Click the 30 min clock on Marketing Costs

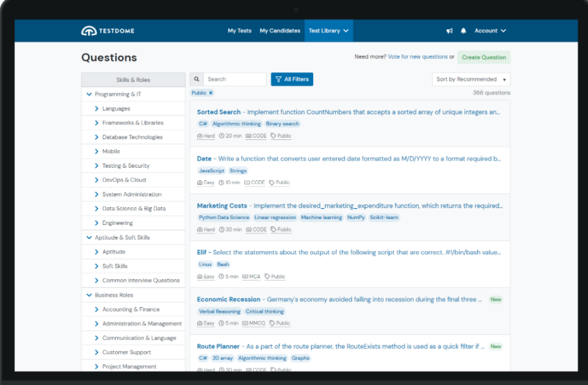pyautogui.click(x=221, y=230)
